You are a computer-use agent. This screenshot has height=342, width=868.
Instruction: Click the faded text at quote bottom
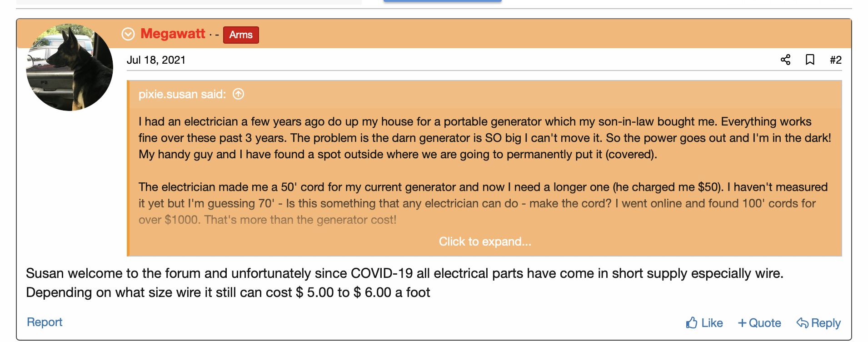point(267,220)
